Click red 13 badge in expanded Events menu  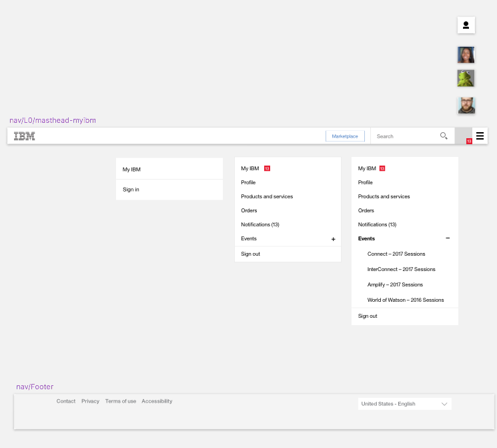[382, 168]
